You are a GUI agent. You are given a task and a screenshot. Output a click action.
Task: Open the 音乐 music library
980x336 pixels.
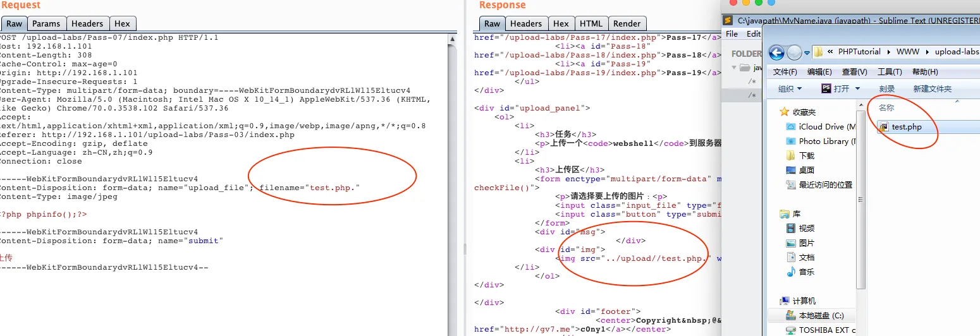point(806,272)
